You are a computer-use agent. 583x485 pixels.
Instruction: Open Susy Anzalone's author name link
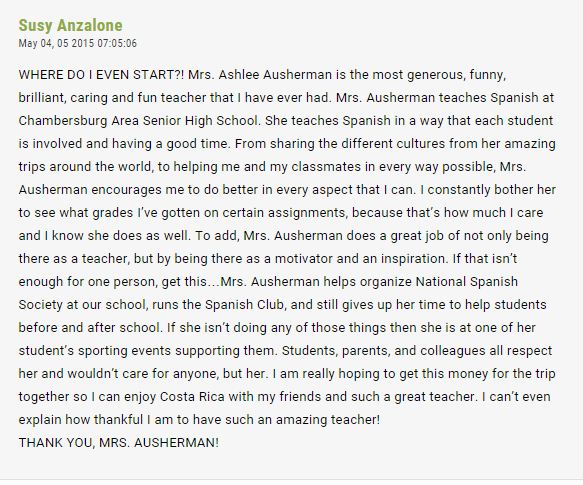tap(70, 25)
